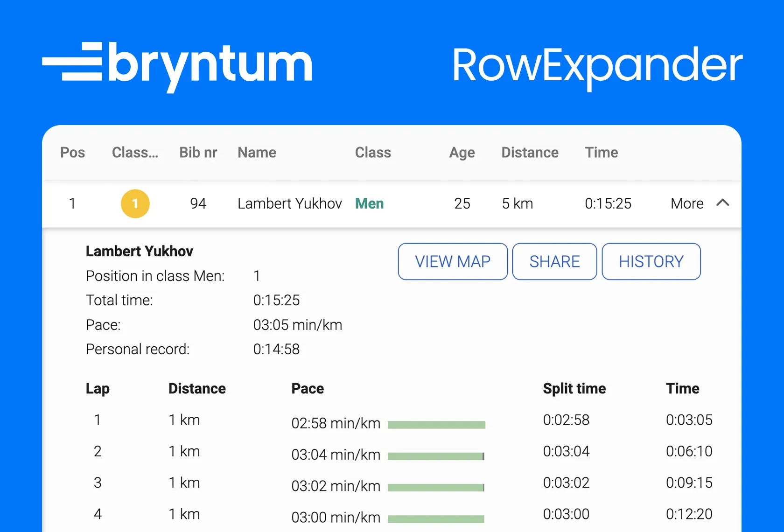784x532 pixels.
Task: Click the 0:15:25 time cell in row
Action: 608,203
